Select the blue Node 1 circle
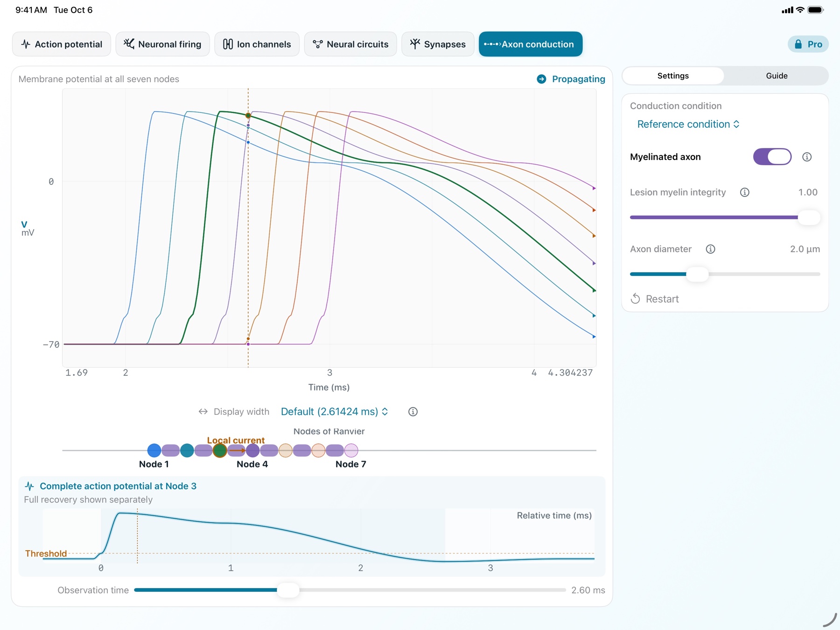The image size is (840, 630). [x=154, y=450]
